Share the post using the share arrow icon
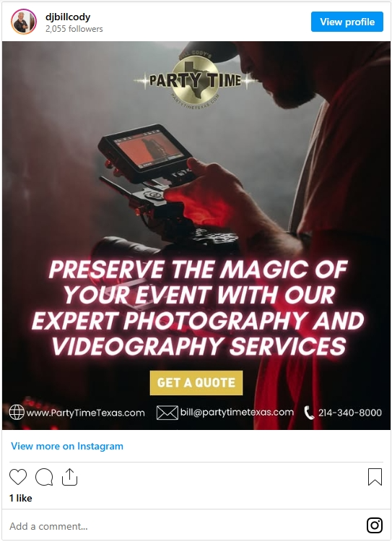The image size is (392, 542). pyautogui.click(x=69, y=477)
